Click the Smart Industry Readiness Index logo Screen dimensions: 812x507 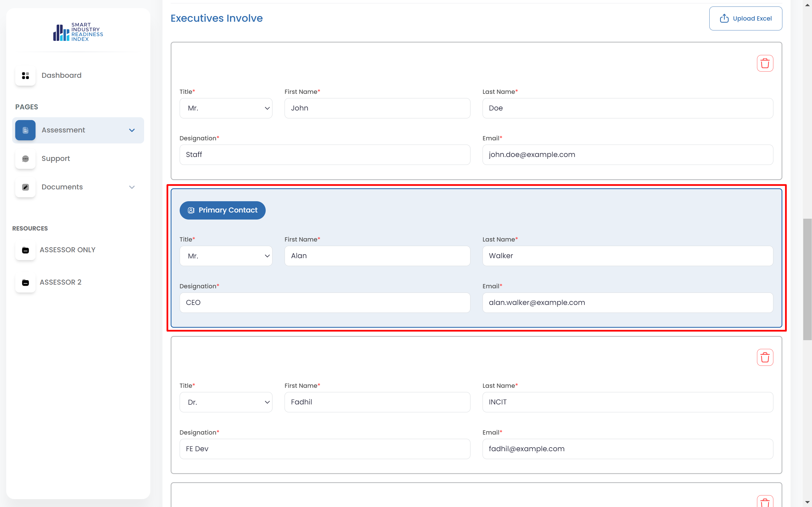pos(78,32)
